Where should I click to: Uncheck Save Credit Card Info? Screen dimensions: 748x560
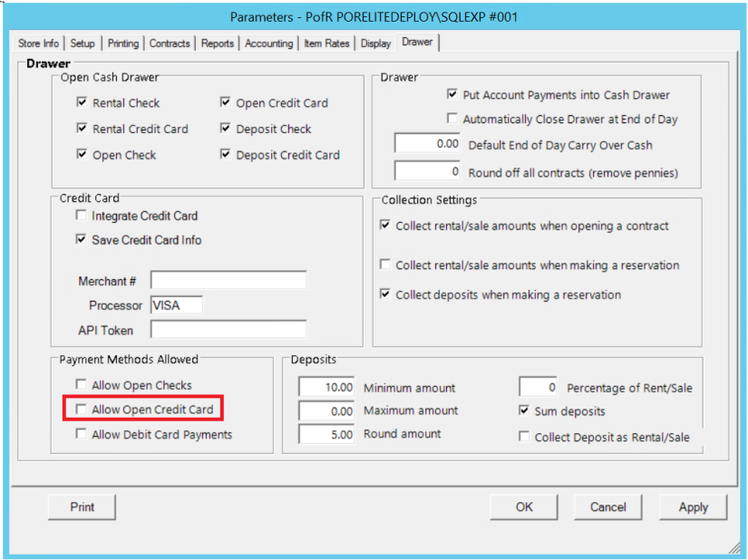pyautogui.click(x=83, y=240)
